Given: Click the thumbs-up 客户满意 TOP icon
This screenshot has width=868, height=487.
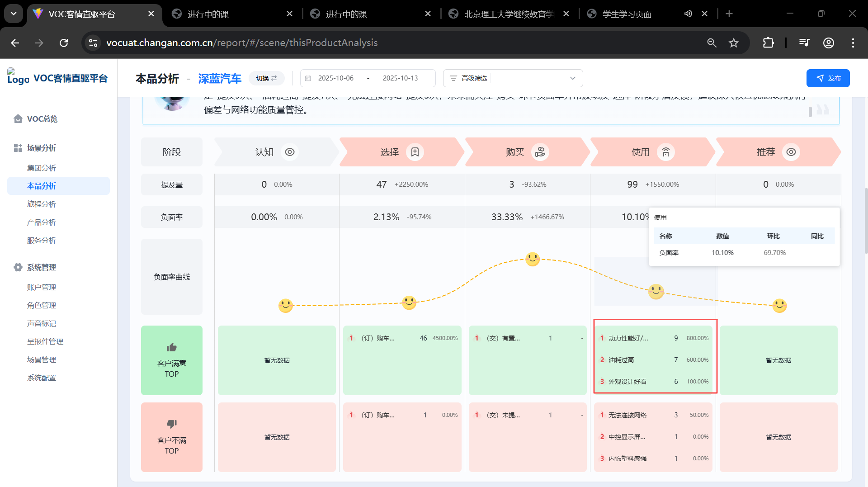Looking at the screenshot, I should (172, 347).
